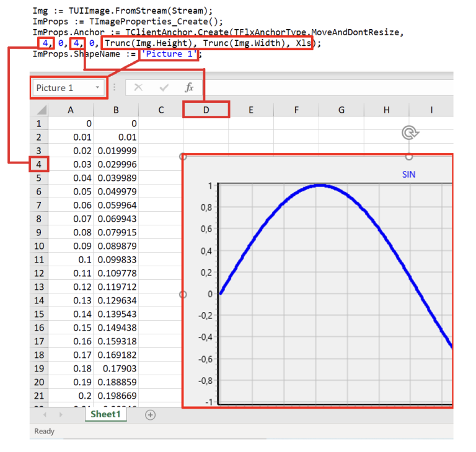476x452 pixels.
Task: Add a new sheet with plus icon
Action: point(150,415)
